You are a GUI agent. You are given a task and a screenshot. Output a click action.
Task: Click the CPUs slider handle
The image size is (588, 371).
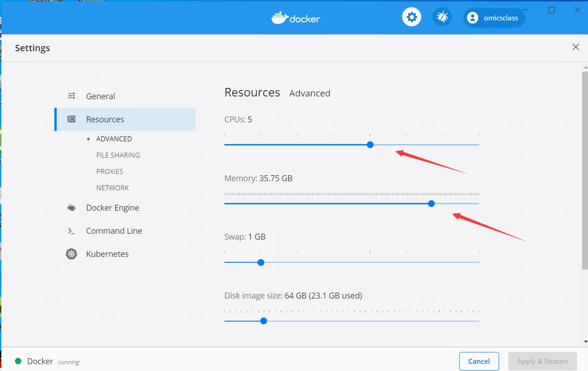coord(370,145)
